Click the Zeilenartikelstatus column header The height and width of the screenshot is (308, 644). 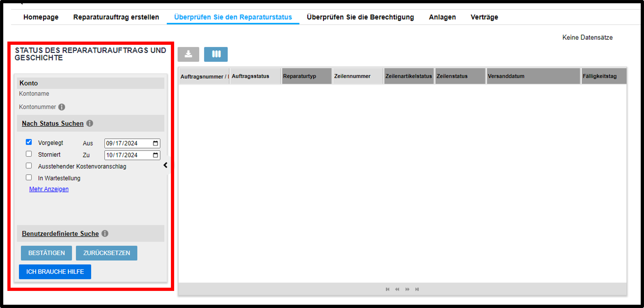tap(409, 76)
